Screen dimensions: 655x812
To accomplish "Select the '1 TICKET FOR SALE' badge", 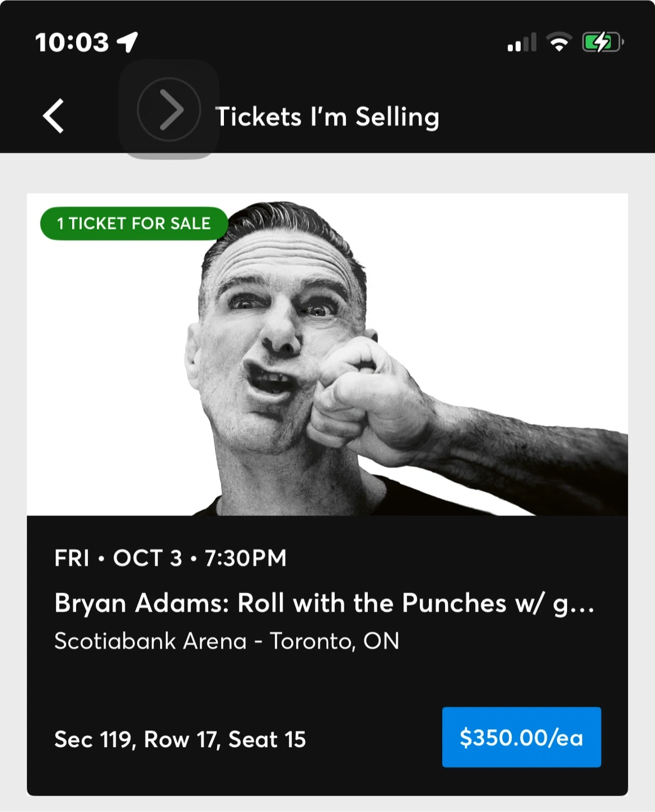I will [134, 223].
